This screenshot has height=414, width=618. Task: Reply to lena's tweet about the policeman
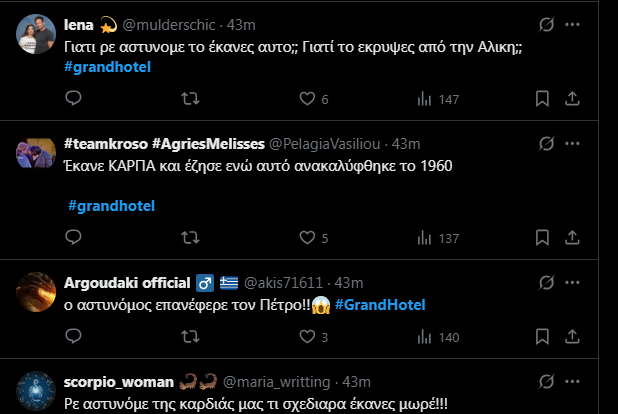72,99
